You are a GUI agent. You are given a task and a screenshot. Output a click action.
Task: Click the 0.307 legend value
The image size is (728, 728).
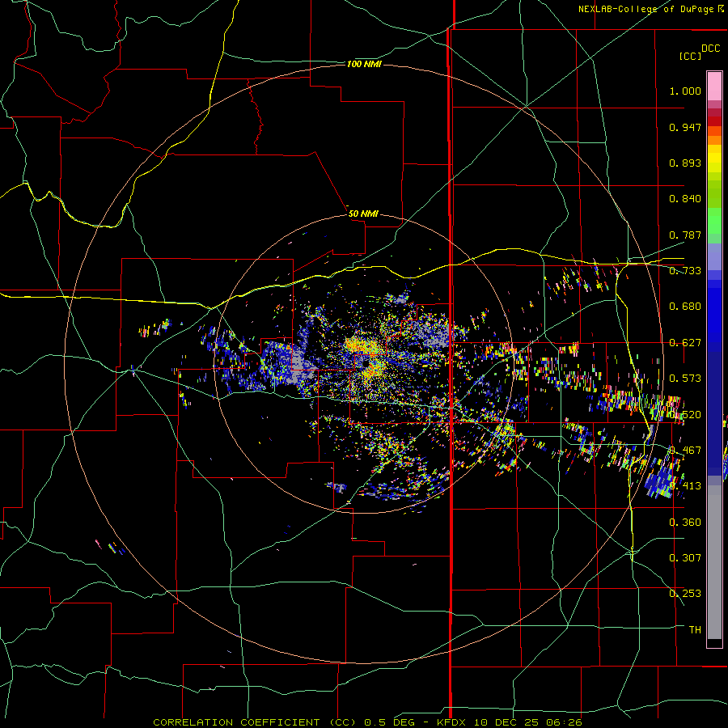[x=685, y=558]
